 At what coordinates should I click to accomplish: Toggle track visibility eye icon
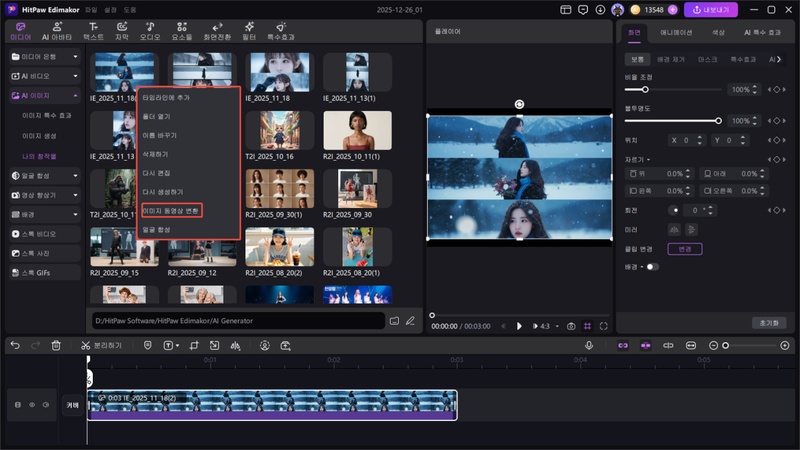click(x=31, y=405)
